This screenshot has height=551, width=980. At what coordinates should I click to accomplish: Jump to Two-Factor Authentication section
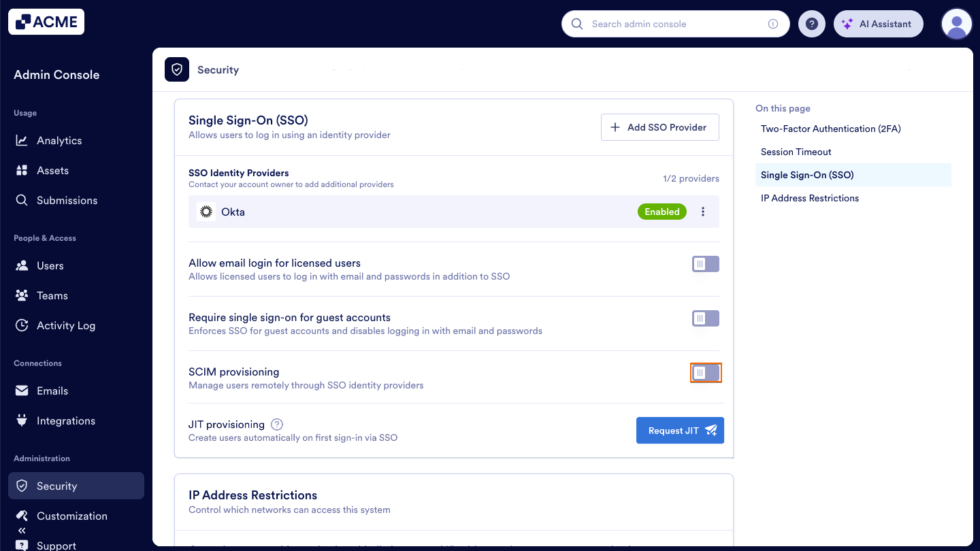tap(830, 129)
